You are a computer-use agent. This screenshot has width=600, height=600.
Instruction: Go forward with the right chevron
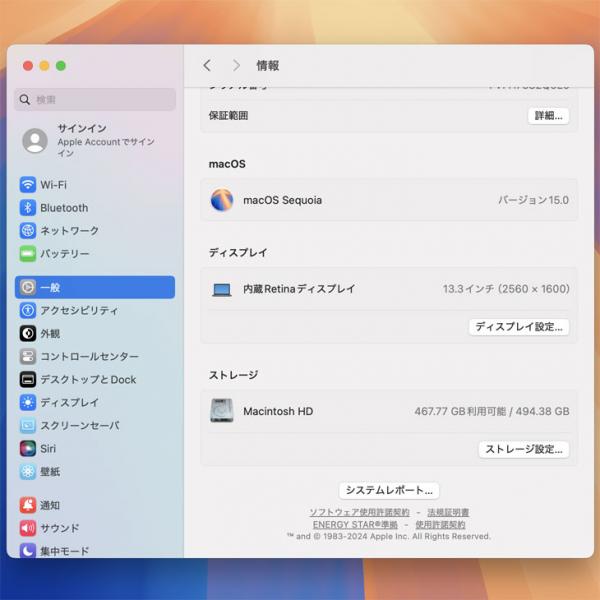coord(236,65)
